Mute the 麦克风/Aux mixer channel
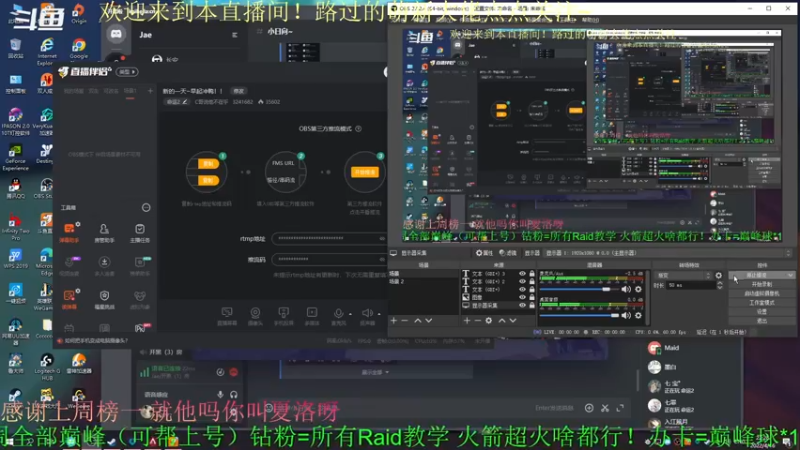 [x=627, y=289]
